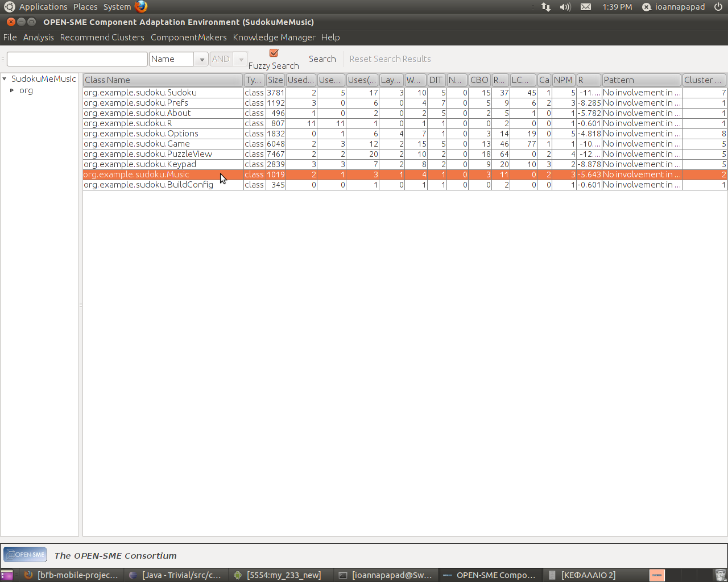The height and width of the screenshot is (582, 728).
Task: Toggle the Fuzzy Search checkbox
Action: 274,53
